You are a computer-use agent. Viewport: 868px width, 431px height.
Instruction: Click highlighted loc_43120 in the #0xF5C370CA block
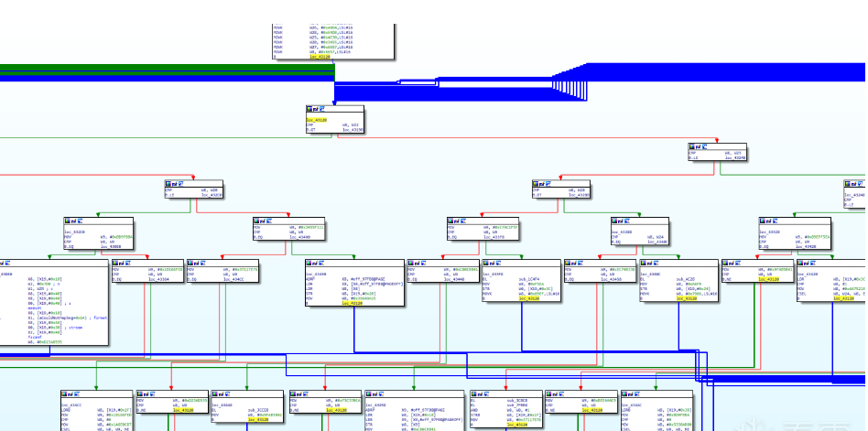[337, 410]
